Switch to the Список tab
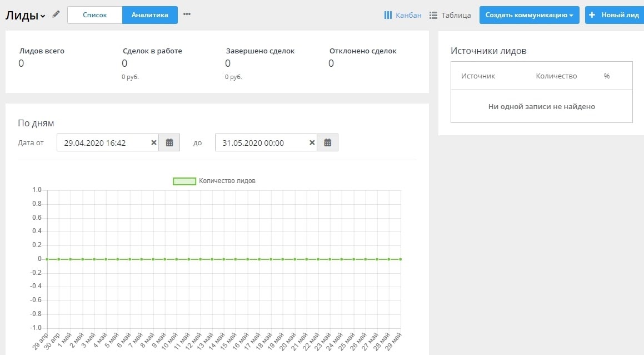The height and width of the screenshot is (355, 644). (x=95, y=15)
